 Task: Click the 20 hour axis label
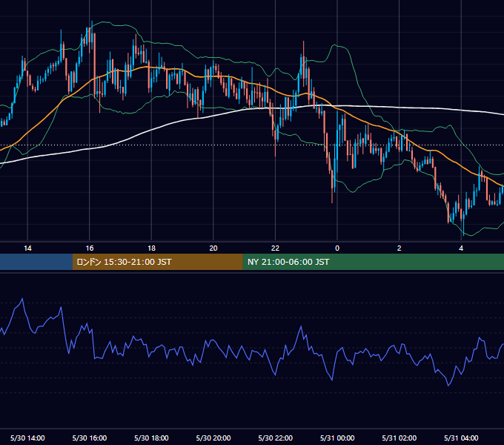[213, 248]
